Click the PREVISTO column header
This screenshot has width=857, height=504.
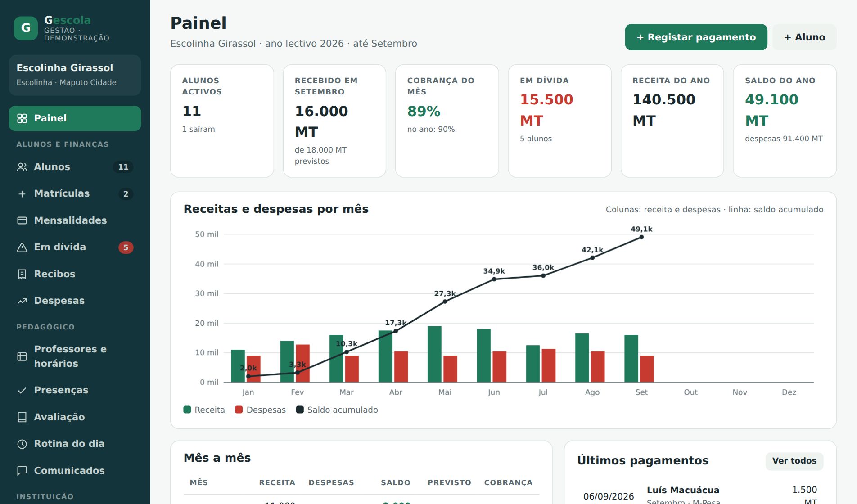pyautogui.click(x=449, y=482)
